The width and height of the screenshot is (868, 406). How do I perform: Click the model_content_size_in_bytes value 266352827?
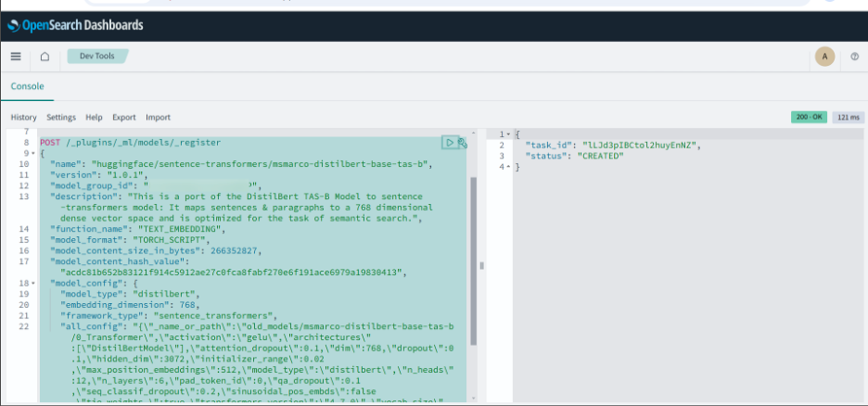[233, 250]
